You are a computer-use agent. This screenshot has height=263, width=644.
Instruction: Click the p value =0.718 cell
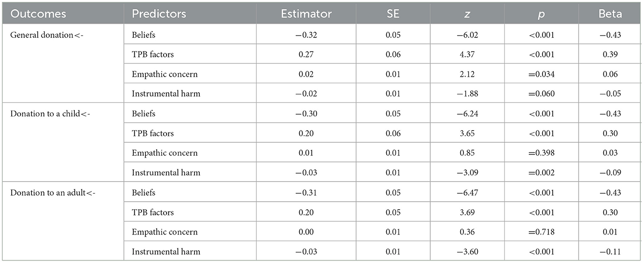pyautogui.click(x=541, y=232)
